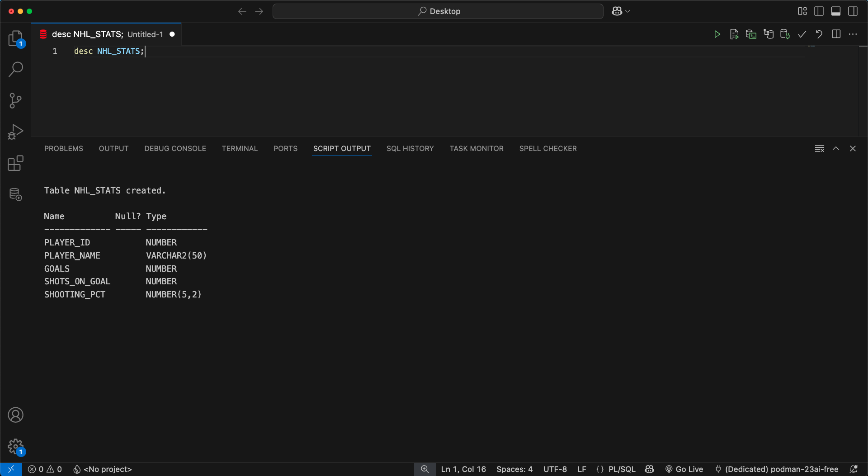
Task: Clear the script output panel
Action: 819,149
